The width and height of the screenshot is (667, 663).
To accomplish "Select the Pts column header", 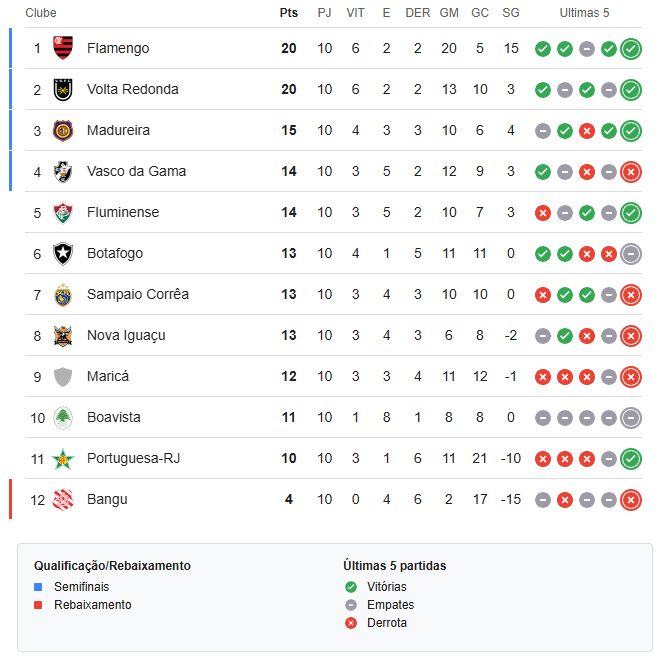I will (x=289, y=13).
